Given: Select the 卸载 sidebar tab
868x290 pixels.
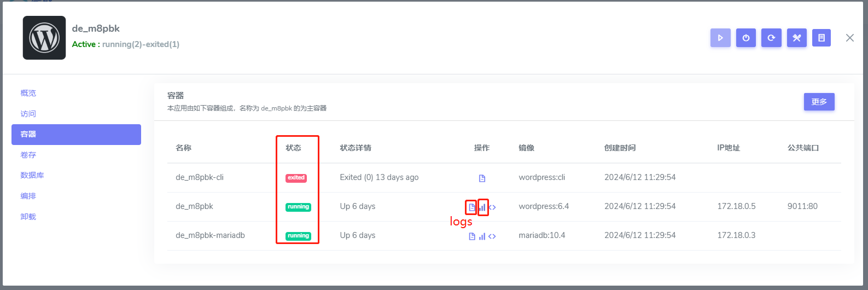Looking at the screenshot, I should coord(28,217).
